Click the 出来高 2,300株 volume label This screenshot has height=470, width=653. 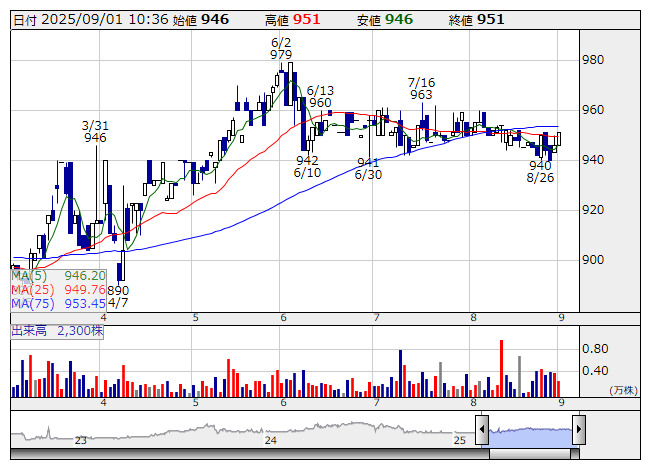57,331
